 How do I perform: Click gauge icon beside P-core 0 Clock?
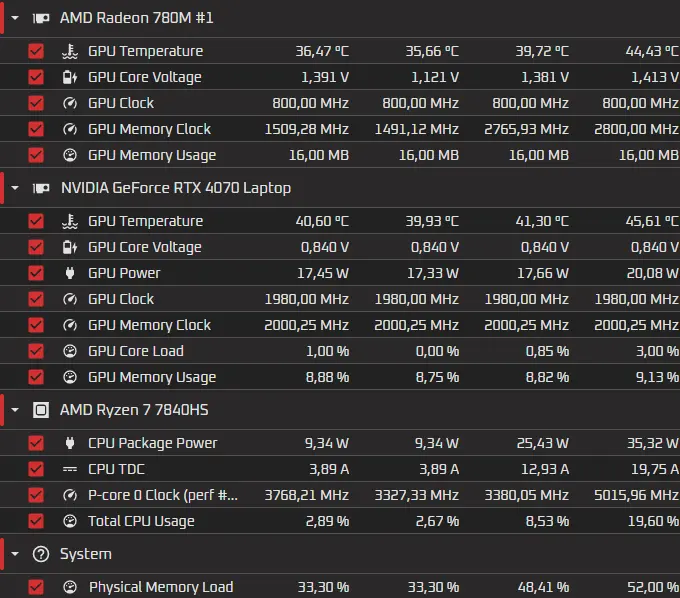pos(70,495)
